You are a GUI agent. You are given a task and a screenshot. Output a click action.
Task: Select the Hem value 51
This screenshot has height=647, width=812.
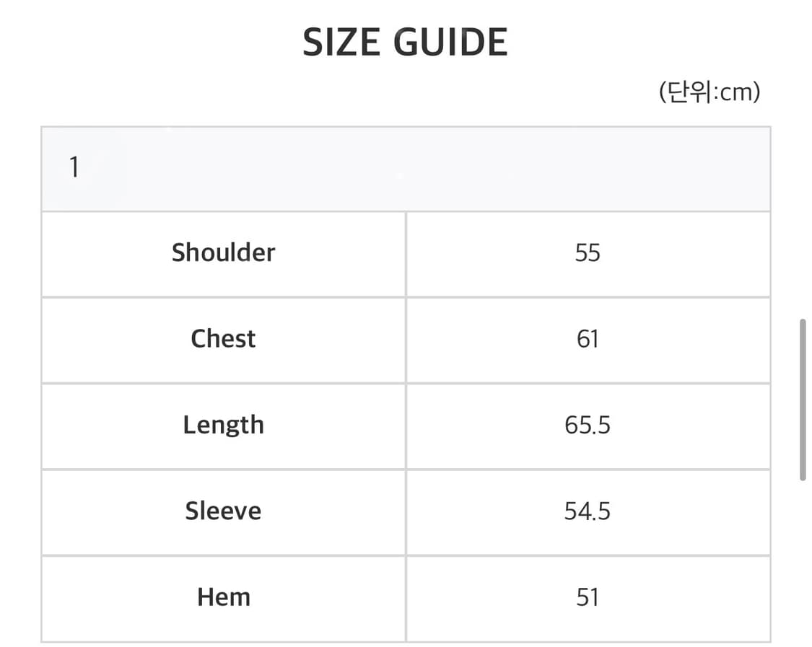click(588, 597)
